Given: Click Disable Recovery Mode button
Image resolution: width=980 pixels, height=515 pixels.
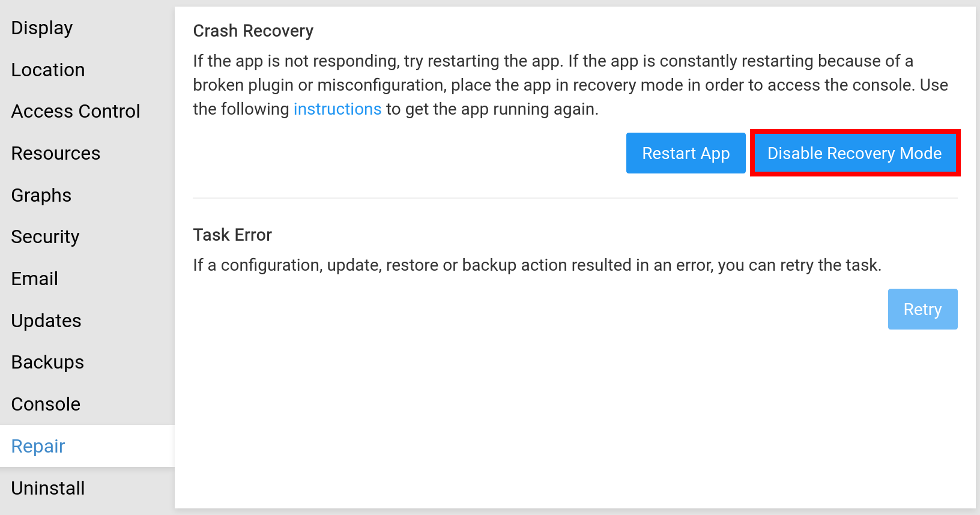Looking at the screenshot, I should click(854, 154).
